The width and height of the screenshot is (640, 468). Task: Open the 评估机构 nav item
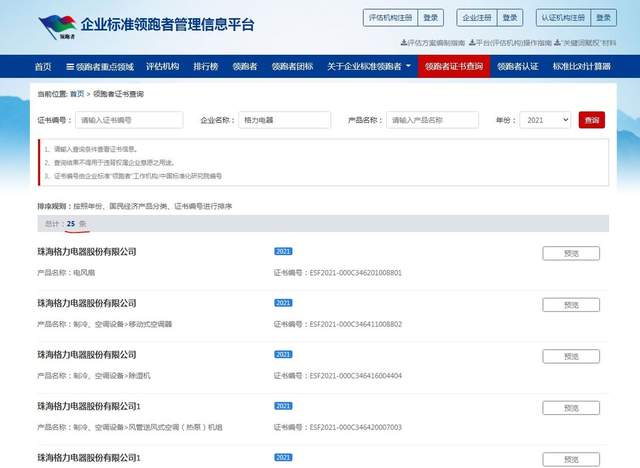point(162,67)
